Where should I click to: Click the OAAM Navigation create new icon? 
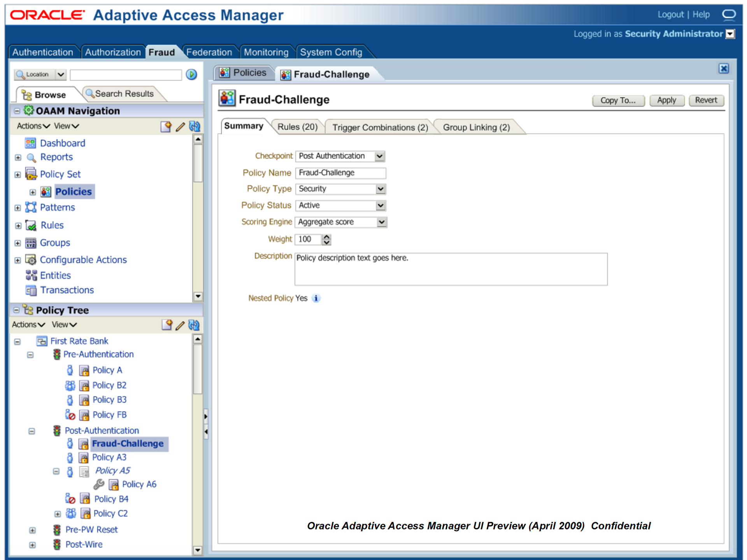(x=166, y=126)
